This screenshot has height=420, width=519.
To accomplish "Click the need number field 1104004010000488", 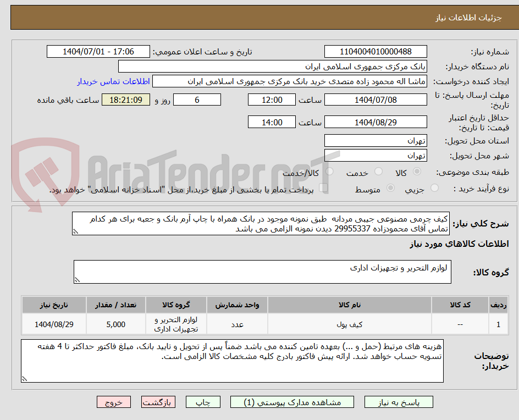I will point(376,51).
